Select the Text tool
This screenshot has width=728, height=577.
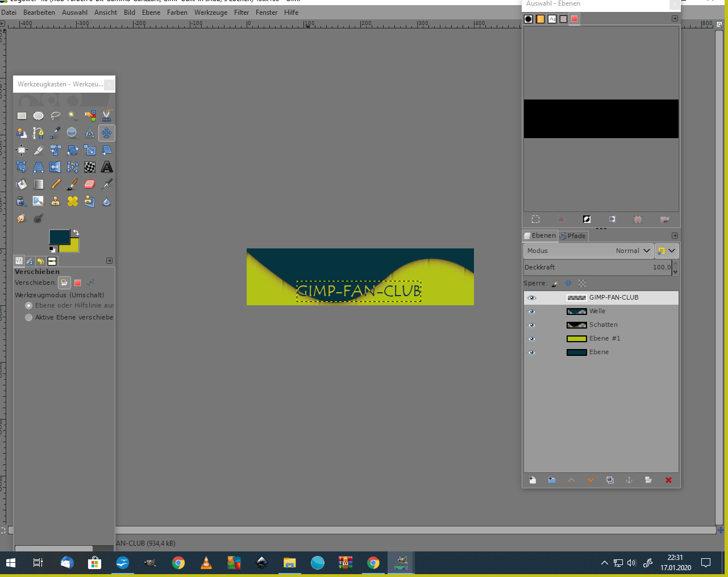point(107,167)
